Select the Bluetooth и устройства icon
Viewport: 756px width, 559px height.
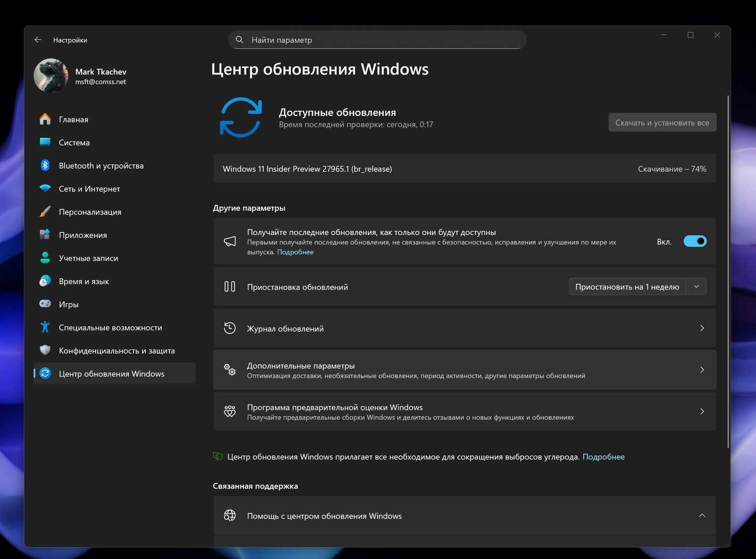click(x=45, y=165)
